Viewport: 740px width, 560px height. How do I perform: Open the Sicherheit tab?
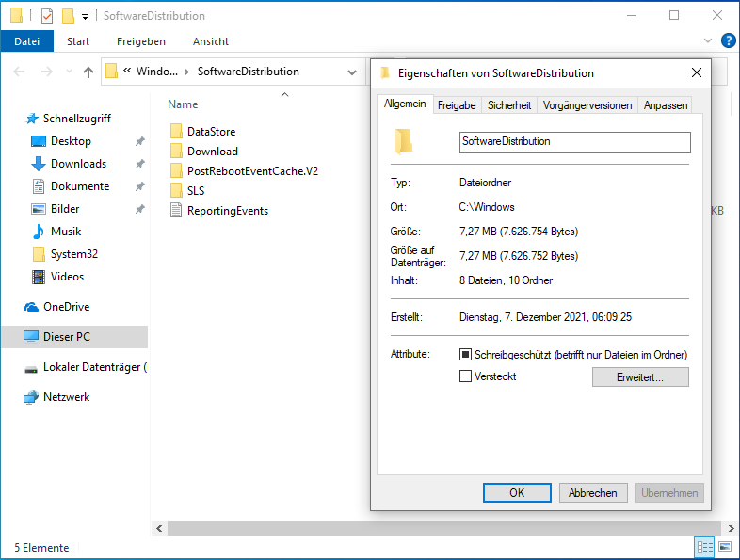[x=509, y=105]
